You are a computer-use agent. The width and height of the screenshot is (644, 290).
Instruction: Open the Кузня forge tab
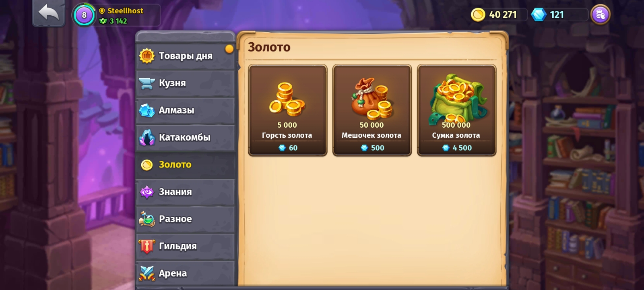pyautogui.click(x=185, y=83)
